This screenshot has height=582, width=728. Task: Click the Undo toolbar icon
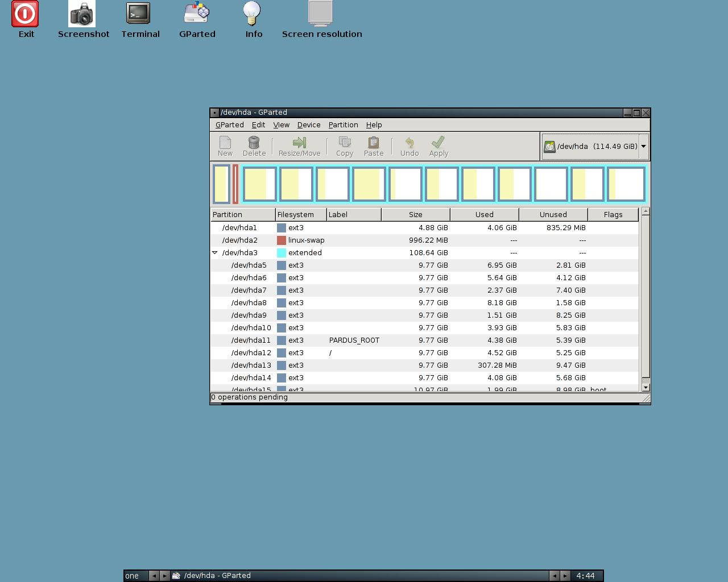[409, 146]
